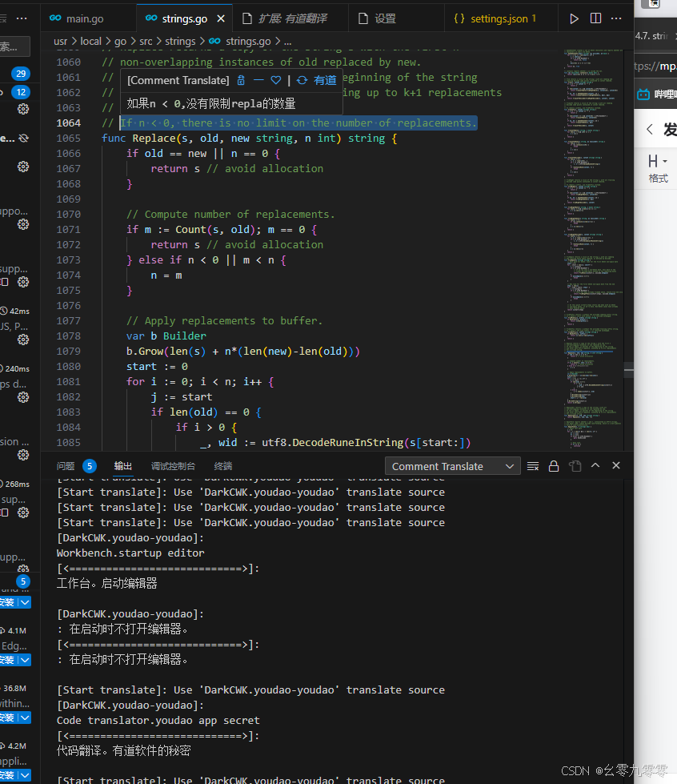Open the 问题 problems panel tab

66,466
